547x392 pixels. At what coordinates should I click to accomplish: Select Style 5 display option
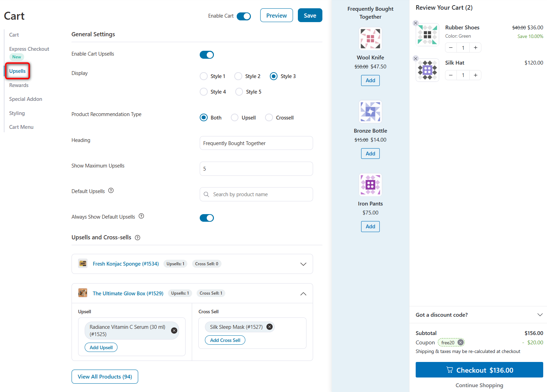click(x=239, y=92)
